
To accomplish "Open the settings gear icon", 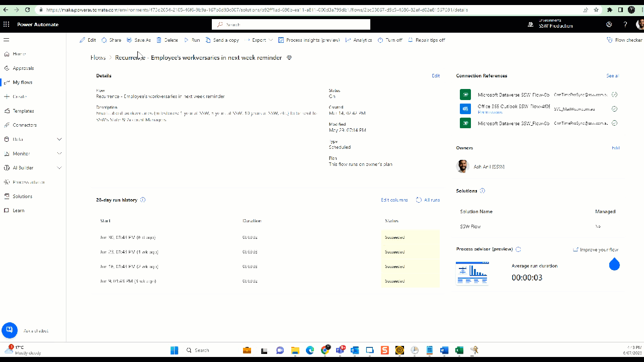I will pos(609,24).
